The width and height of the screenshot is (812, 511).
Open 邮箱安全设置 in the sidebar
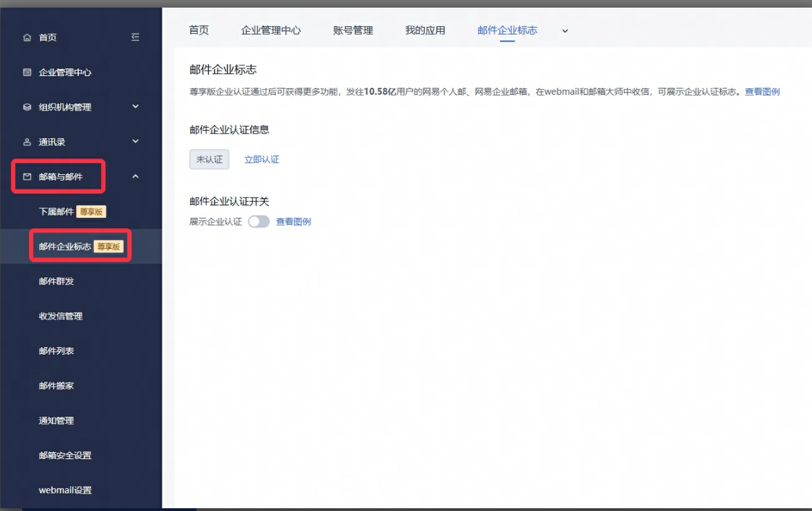[65, 455]
